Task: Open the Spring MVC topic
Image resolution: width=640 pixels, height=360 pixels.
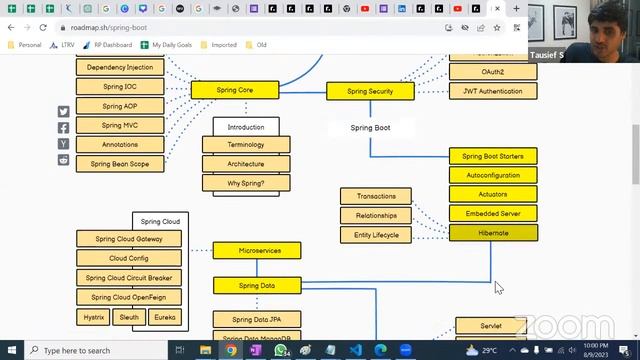Action: click(120, 125)
